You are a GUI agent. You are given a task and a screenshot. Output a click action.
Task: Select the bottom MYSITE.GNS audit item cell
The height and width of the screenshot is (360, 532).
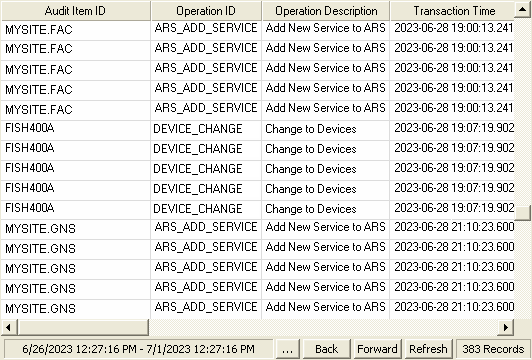pos(75,309)
